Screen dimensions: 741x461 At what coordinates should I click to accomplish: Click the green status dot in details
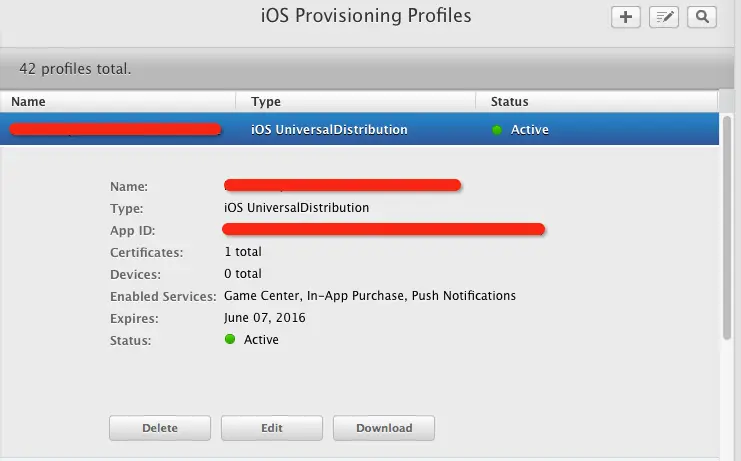[230, 339]
